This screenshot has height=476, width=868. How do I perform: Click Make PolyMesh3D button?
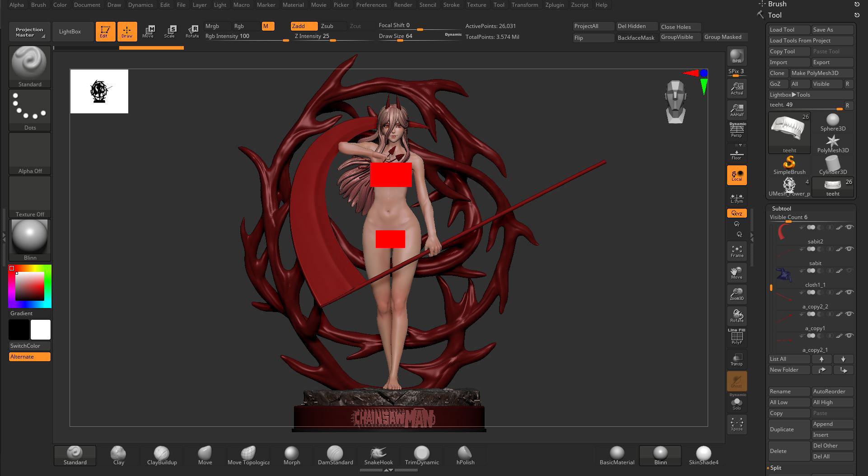tap(821, 73)
